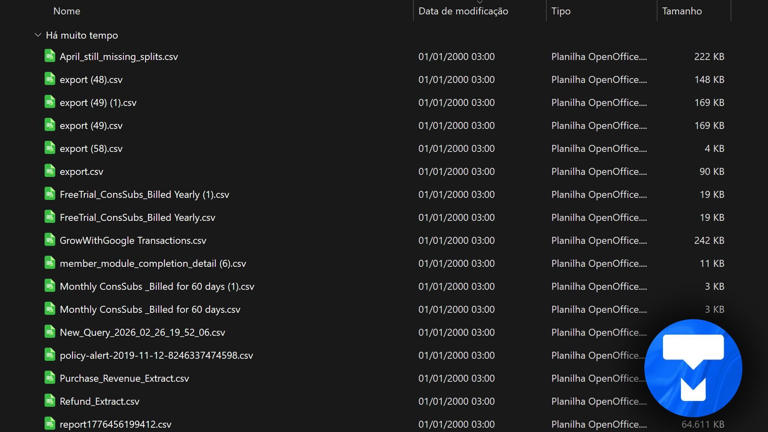
Task: Select FreeTrial_ConsSubs_Billed Yearly (1).csv file name
Action: 144,195
